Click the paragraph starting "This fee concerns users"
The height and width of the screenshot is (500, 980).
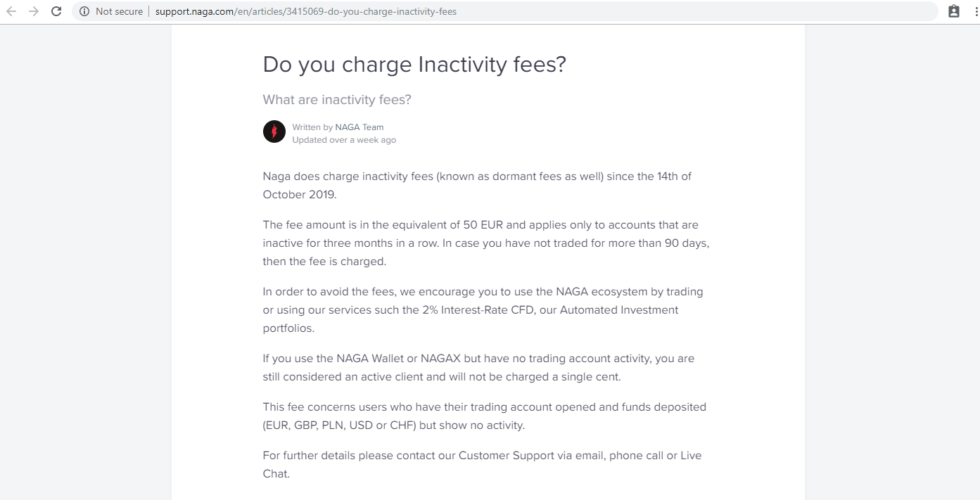click(x=485, y=416)
